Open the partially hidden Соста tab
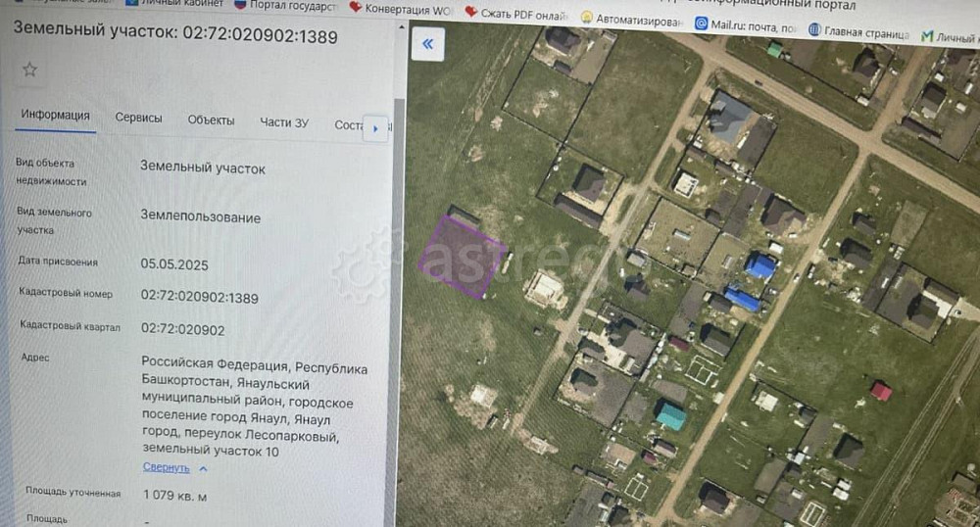Viewport: 980px width, 527px height. [x=349, y=124]
